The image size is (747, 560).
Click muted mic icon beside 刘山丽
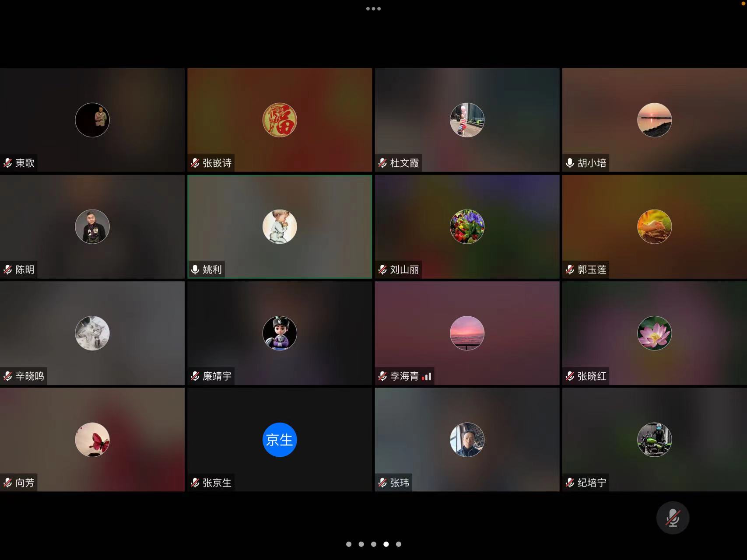(x=382, y=269)
